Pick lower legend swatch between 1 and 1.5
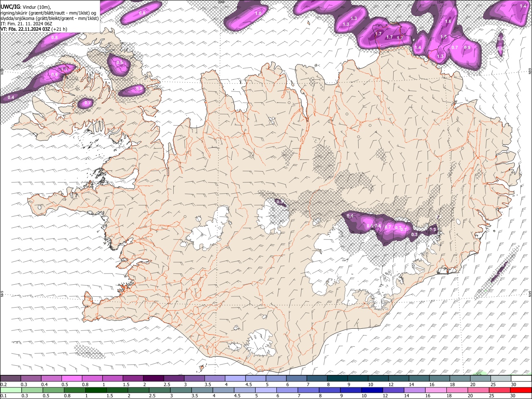The width and height of the screenshot is (532, 399). tap(96, 390)
